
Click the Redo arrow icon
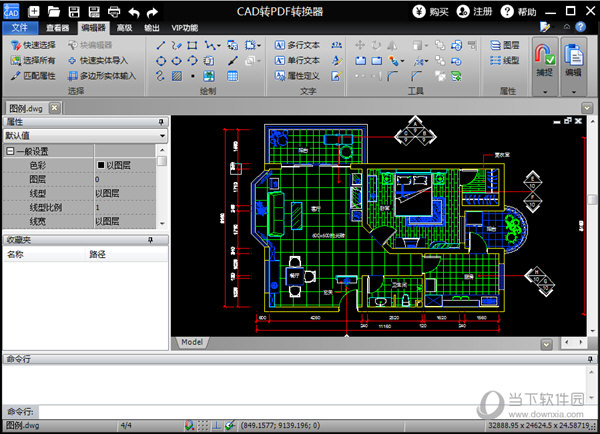coord(152,13)
